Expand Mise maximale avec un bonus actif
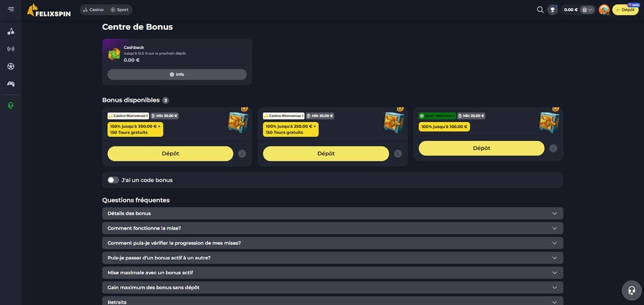644x305 pixels. [x=333, y=272]
